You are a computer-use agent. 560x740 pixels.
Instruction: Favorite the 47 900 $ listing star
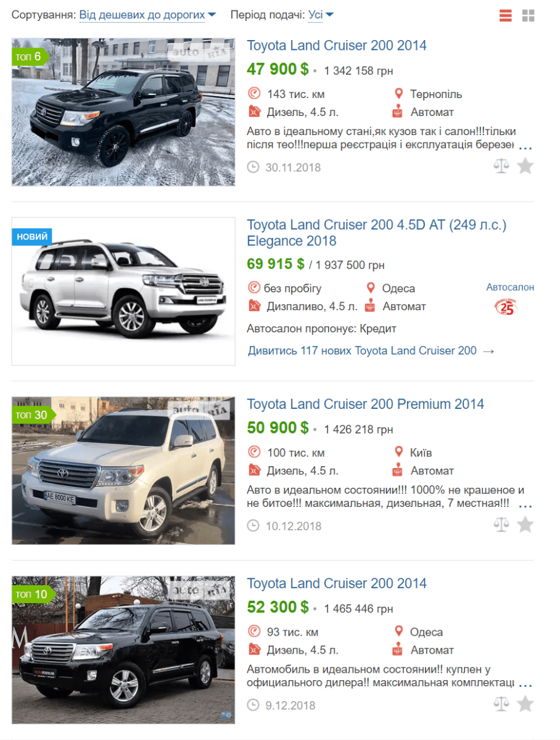click(x=525, y=166)
